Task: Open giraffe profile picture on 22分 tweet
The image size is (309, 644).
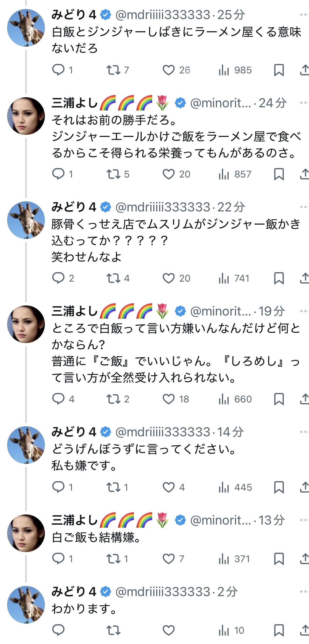Action: tap(26, 220)
